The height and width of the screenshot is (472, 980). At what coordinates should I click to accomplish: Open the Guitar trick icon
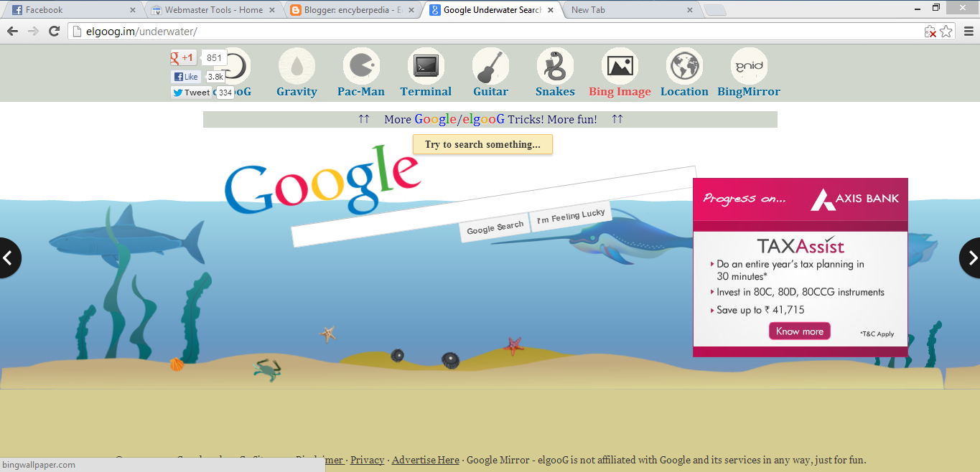click(490, 66)
